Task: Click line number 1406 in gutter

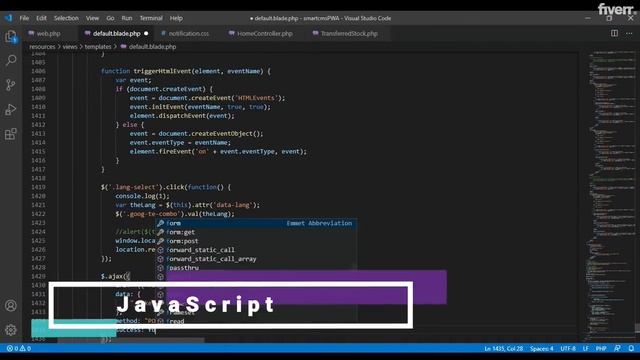Action: (x=38, y=71)
